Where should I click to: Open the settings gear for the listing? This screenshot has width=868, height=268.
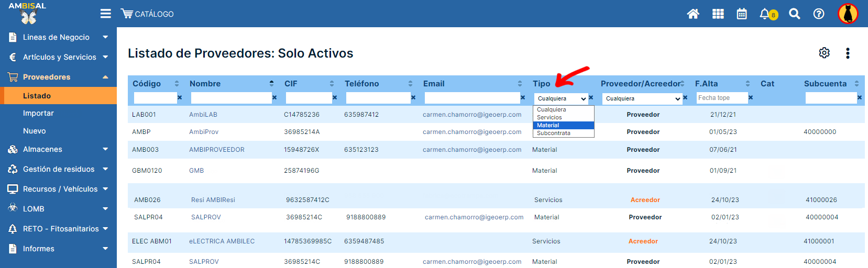(824, 53)
